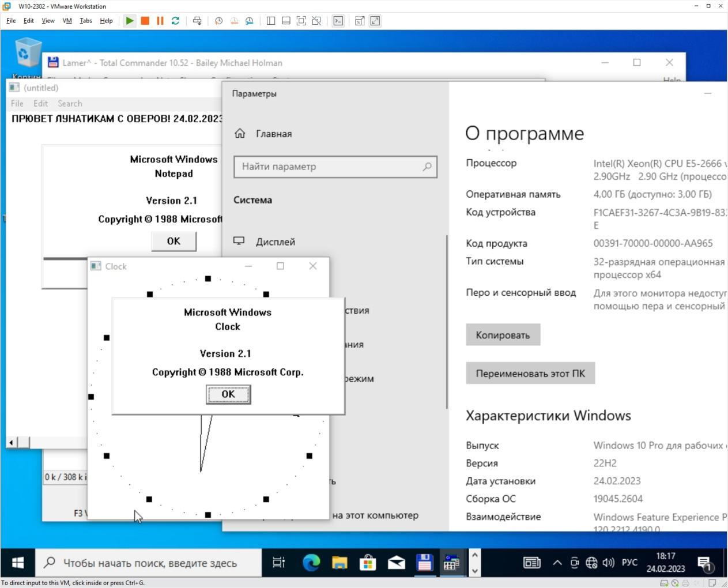Show hidden tray icons chevron
728x588 pixels.
[557, 563]
